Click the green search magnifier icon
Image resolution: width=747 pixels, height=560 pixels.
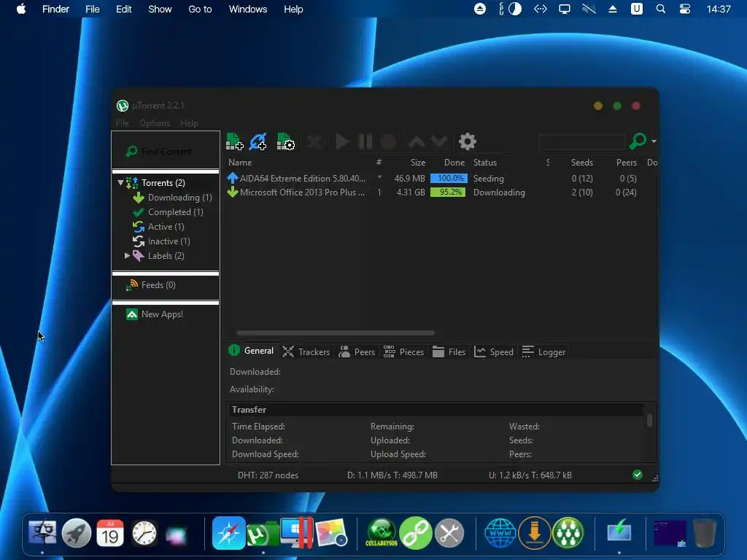coord(638,141)
